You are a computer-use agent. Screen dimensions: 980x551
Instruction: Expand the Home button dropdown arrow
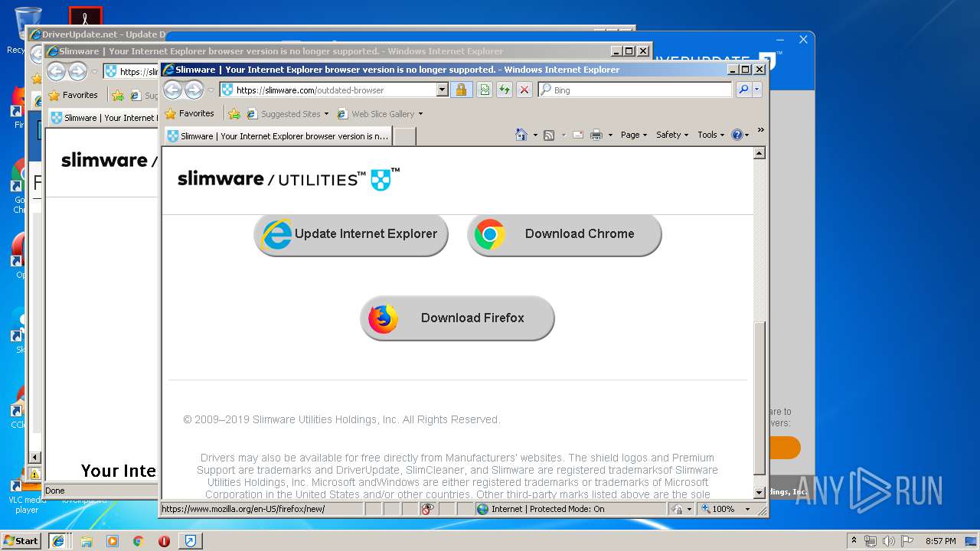[535, 135]
